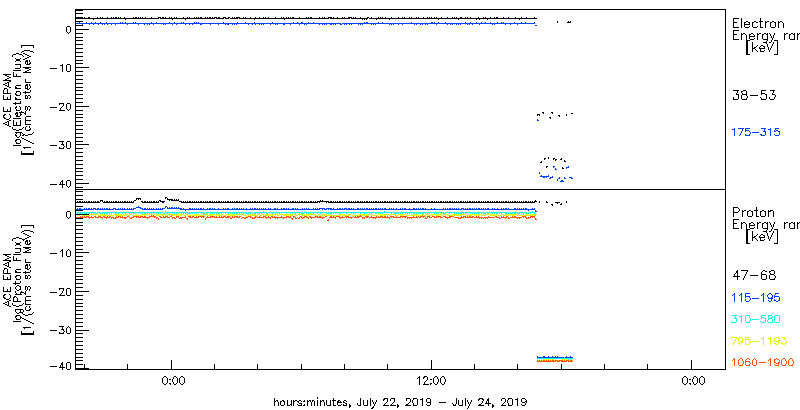
Task: Click the 38-53 electron energy legend label
Action: coord(754,95)
